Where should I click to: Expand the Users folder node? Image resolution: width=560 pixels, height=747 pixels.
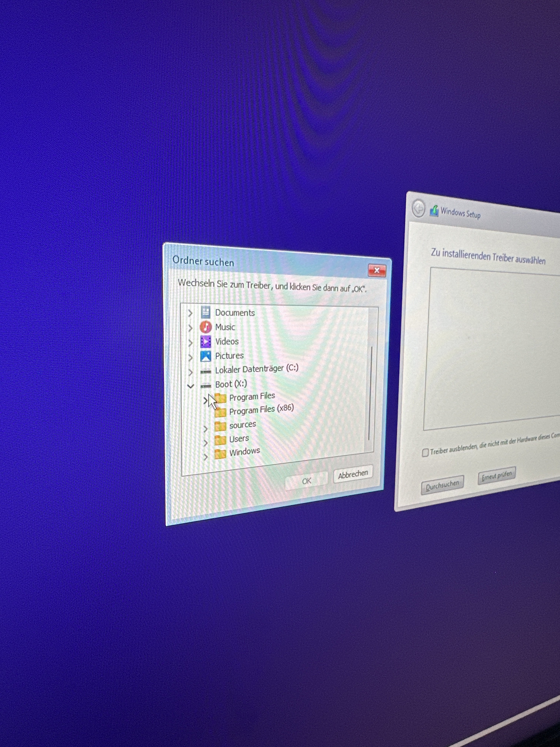click(205, 443)
